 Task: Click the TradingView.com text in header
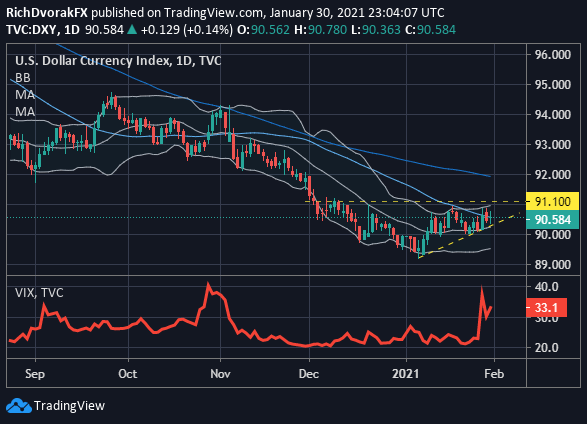(214, 13)
